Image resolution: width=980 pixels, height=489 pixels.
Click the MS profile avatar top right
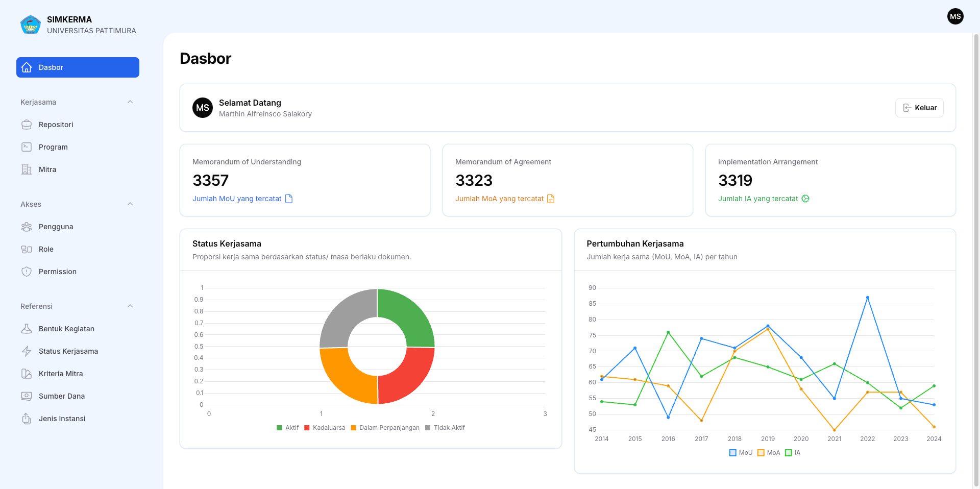[x=955, y=16]
